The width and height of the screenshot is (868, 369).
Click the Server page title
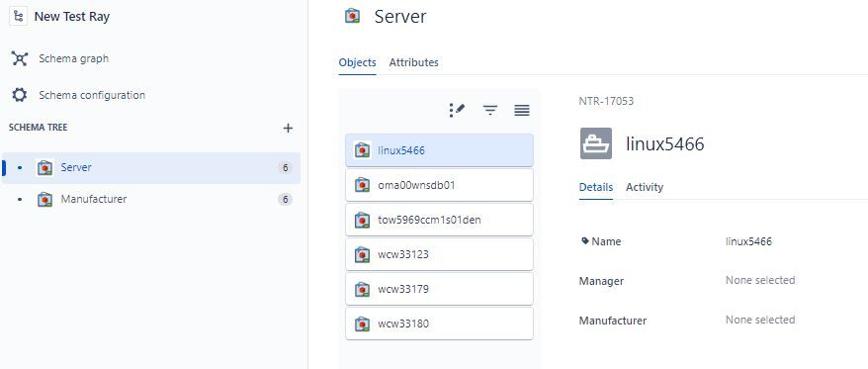(x=400, y=16)
